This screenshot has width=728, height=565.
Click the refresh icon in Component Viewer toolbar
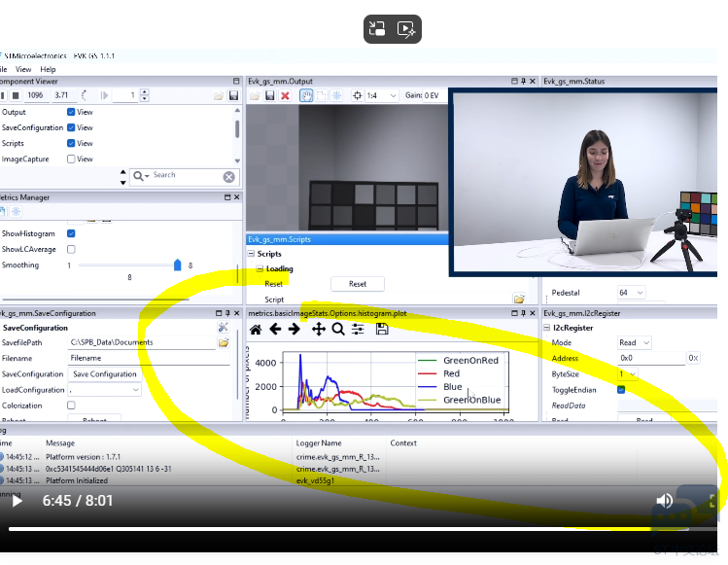point(84,95)
